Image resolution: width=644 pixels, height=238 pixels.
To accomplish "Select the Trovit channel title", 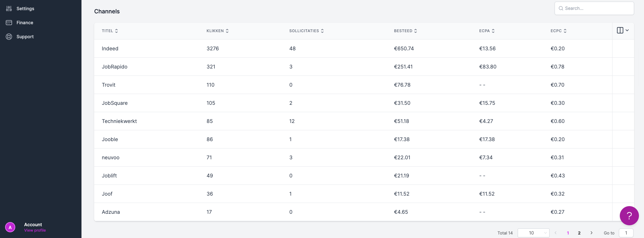I will pyautogui.click(x=108, y=85).
